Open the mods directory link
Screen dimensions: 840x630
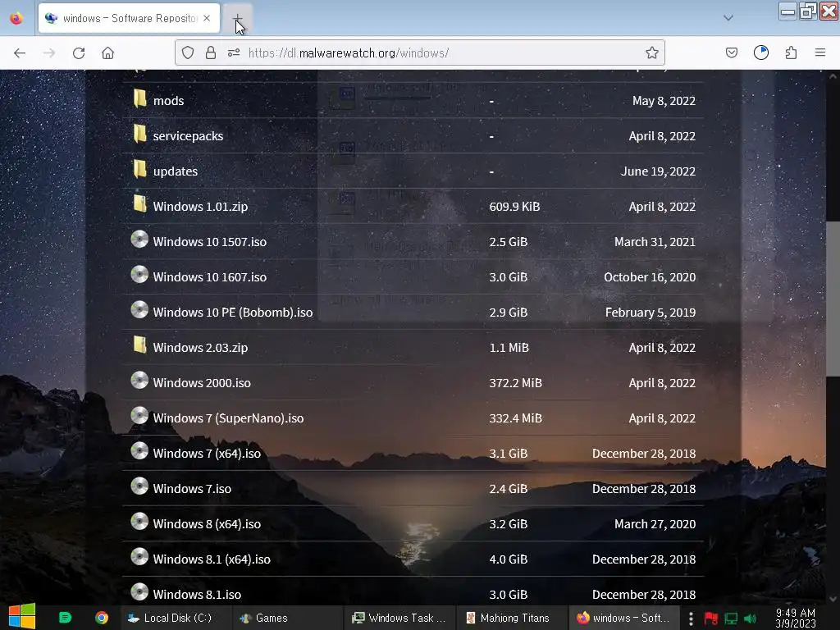tap(168, 101)
